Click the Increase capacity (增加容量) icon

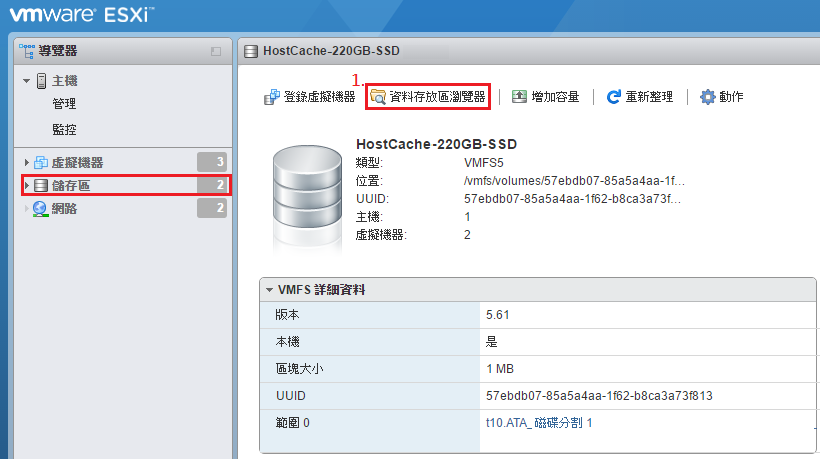pyautogui.click(x=519, y=97)
